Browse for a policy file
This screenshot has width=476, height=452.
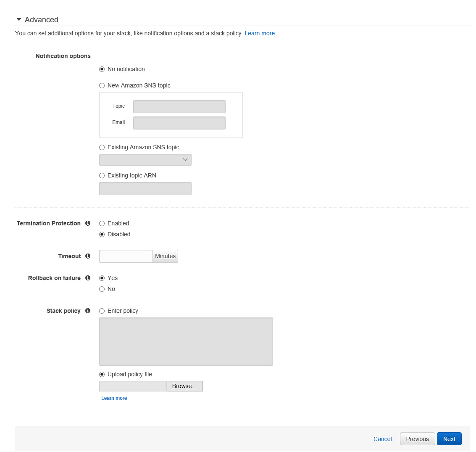(x=184, y=386)
